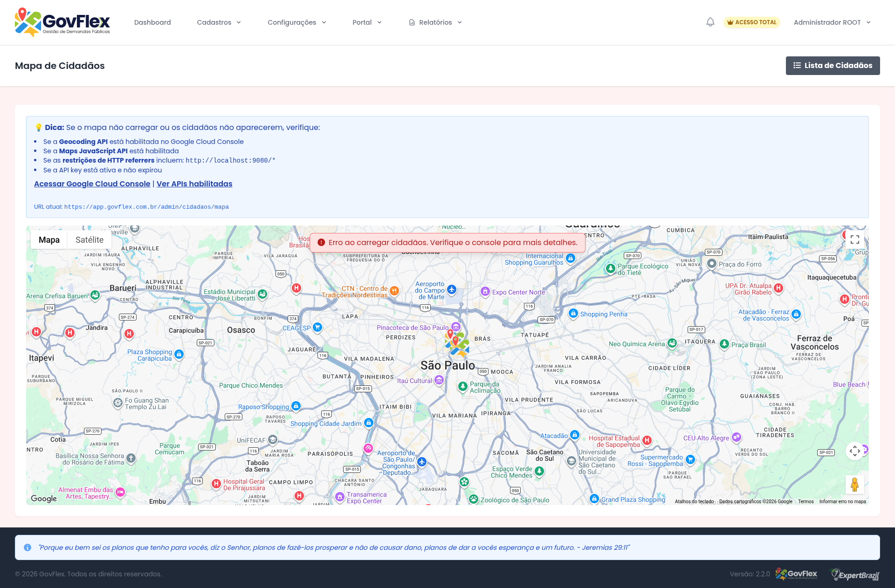
Task: Open the Administrador ROOT user menu
Action: click(832, 22)
